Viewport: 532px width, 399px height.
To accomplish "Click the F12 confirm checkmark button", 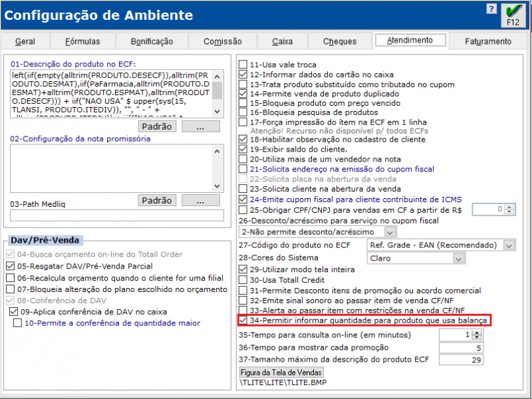I will 513,13.
